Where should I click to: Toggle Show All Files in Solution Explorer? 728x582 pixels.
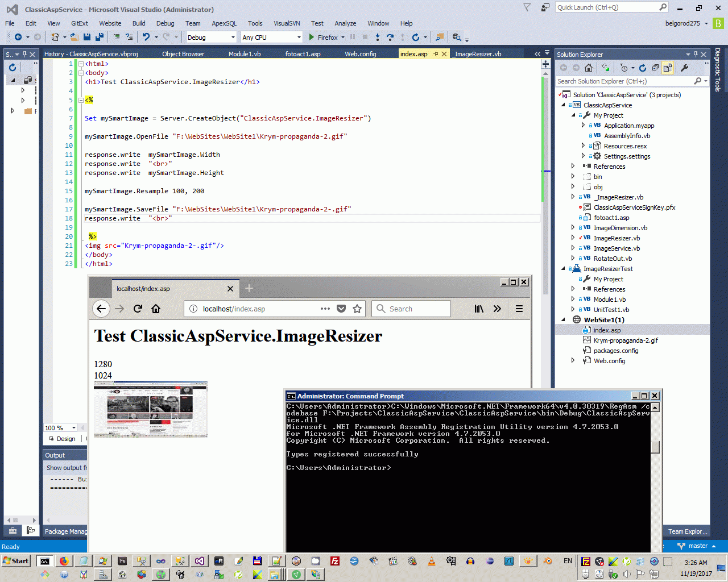coord(668,68)
